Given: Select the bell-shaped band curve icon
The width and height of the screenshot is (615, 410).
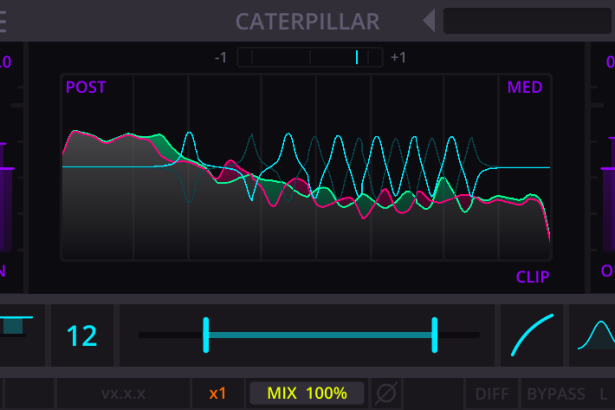Looking at the screenshot, I should tap(596, 335).
